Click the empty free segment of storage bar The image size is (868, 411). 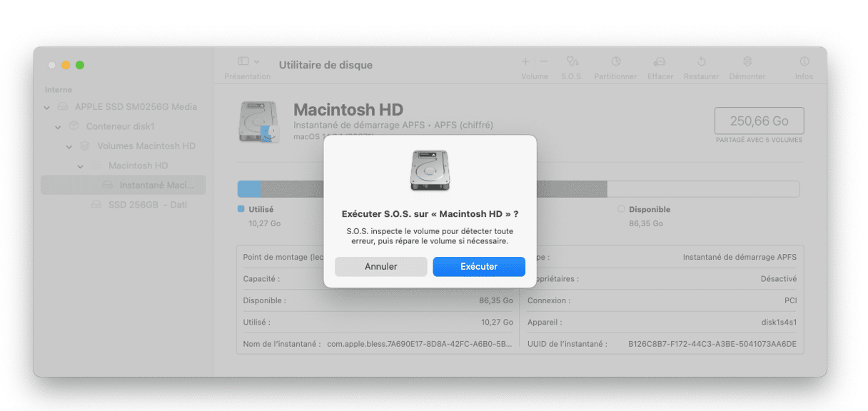pos(703,189)
